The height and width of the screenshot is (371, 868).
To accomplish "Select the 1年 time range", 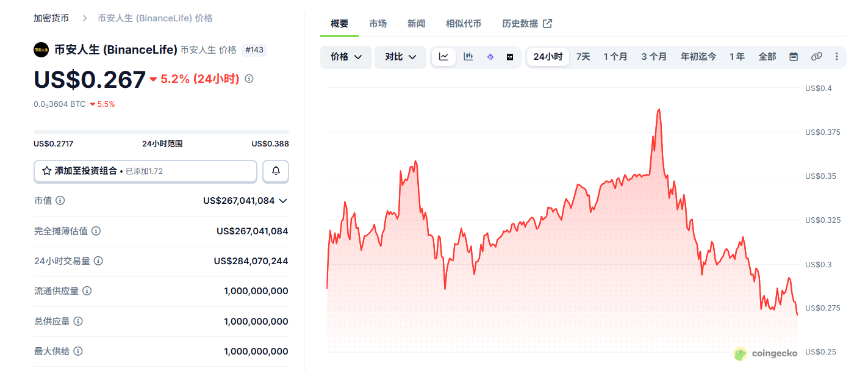I will pos(737,57).
